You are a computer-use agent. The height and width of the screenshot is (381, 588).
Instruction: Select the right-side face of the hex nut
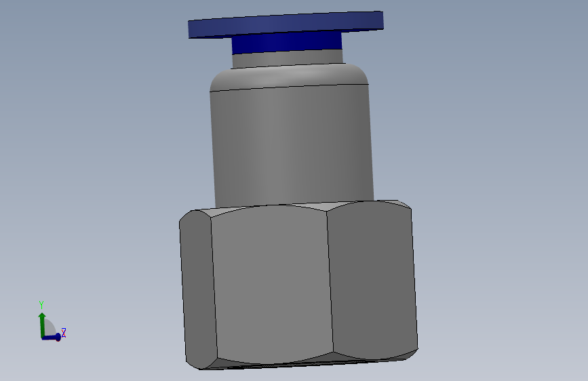coord(373,279)
